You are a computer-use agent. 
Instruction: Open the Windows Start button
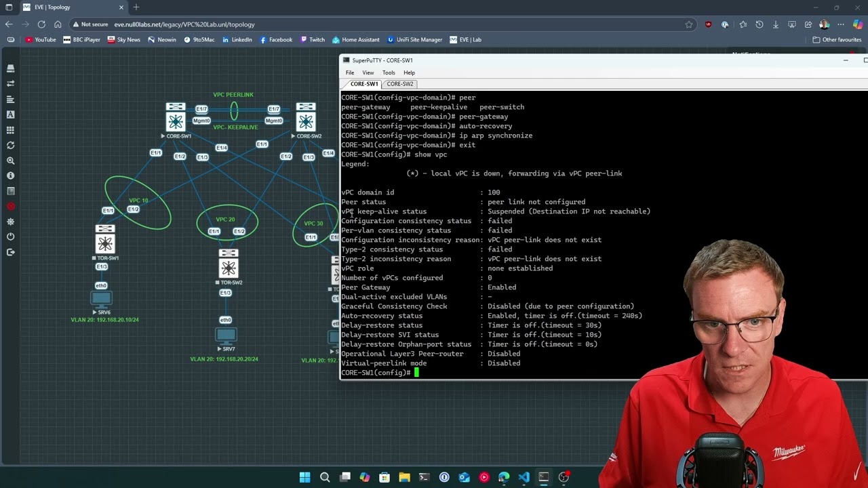[x=305, y=477]
